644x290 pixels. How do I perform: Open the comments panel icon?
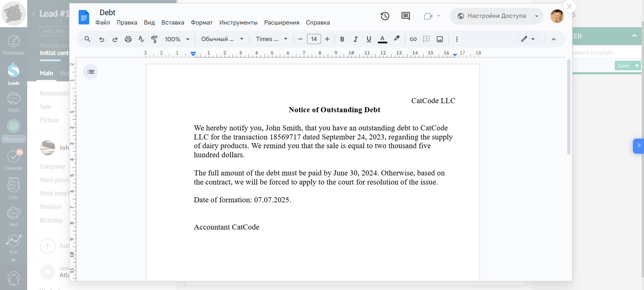(405, 16)
